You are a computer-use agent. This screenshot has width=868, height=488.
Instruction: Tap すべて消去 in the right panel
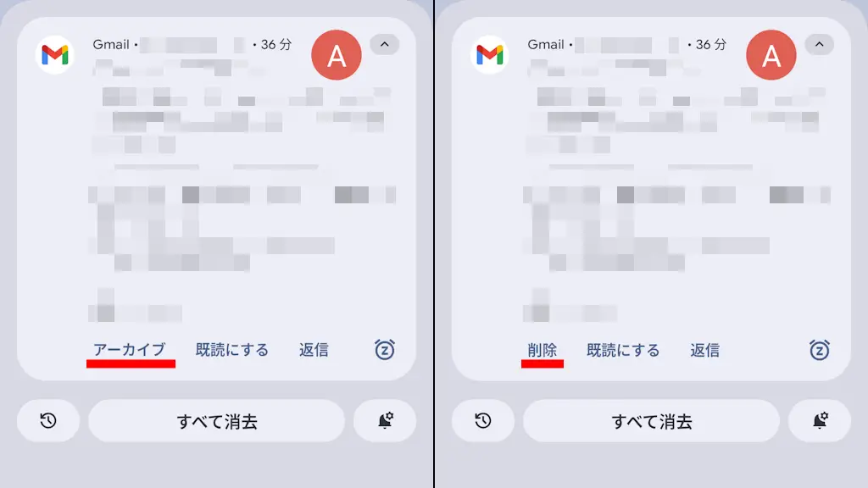coord(652,420)
